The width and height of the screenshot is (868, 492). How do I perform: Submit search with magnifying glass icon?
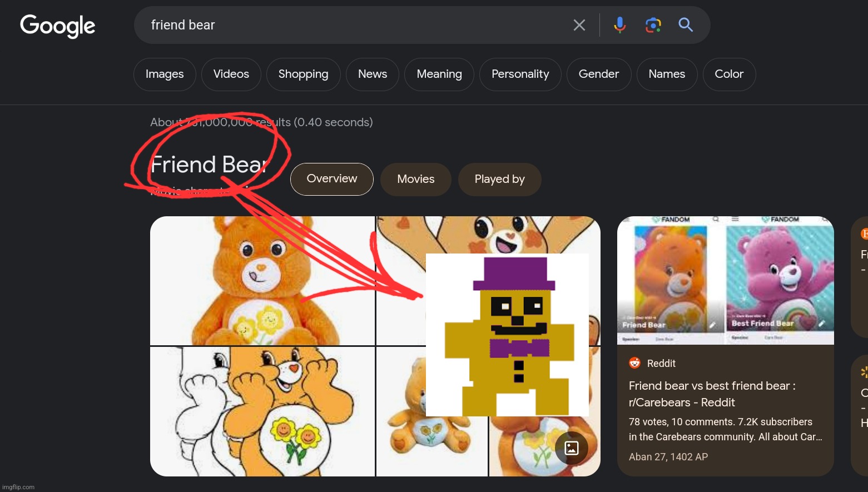[x=686, y=25]
